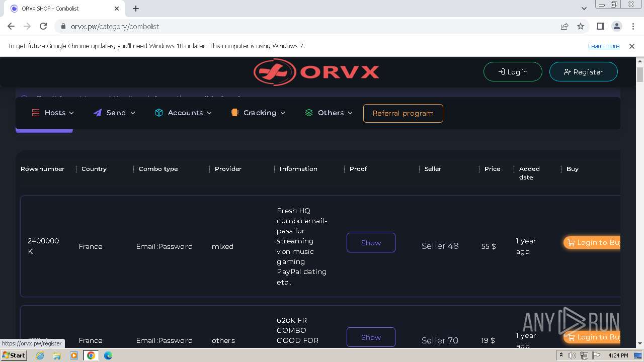Click the 55 $ price

click(x=489, y=246)
